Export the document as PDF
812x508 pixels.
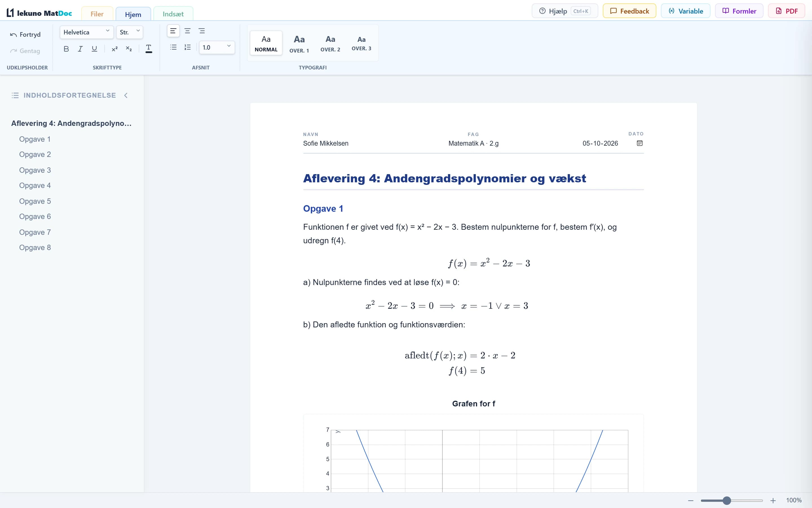click(x=787, y=11)
